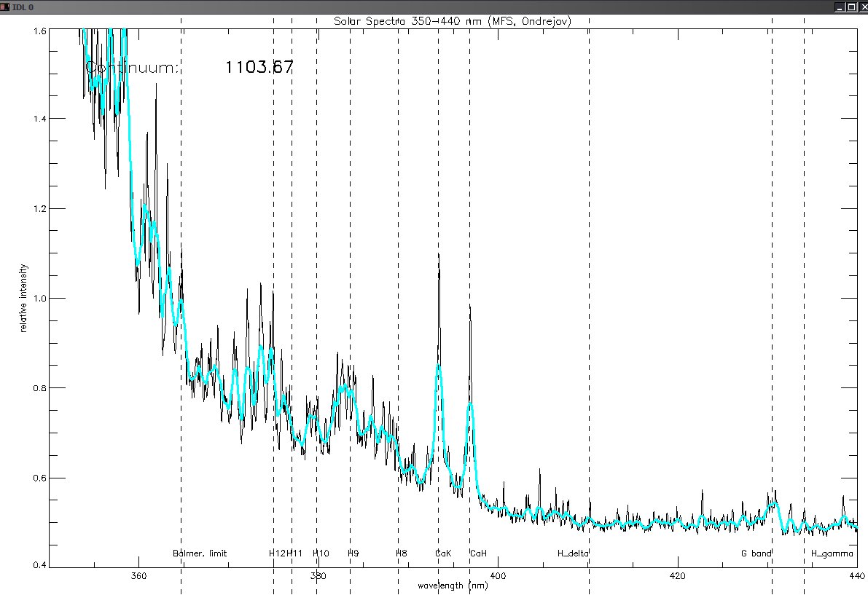Click the plot title 'Solar Spectra 350-440 nm'
Viewport: 868px width, 595px height.
tap(409, 21)
